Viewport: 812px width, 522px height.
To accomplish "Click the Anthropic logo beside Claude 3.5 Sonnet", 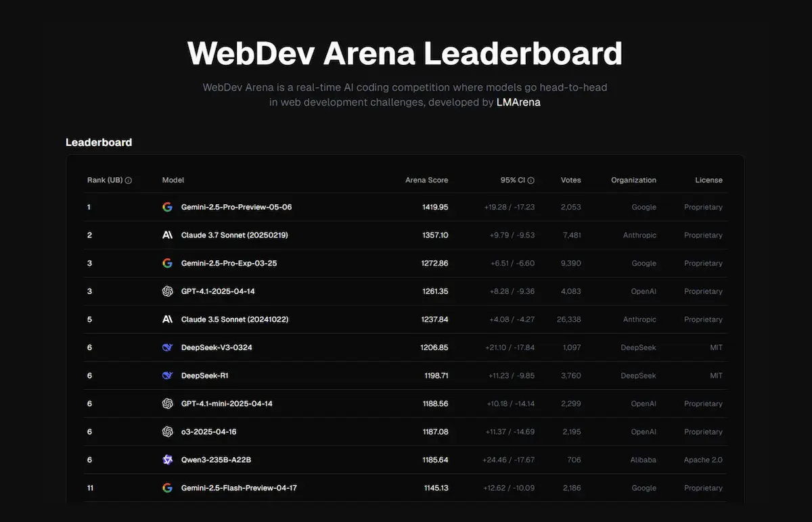I will (167, 319).
